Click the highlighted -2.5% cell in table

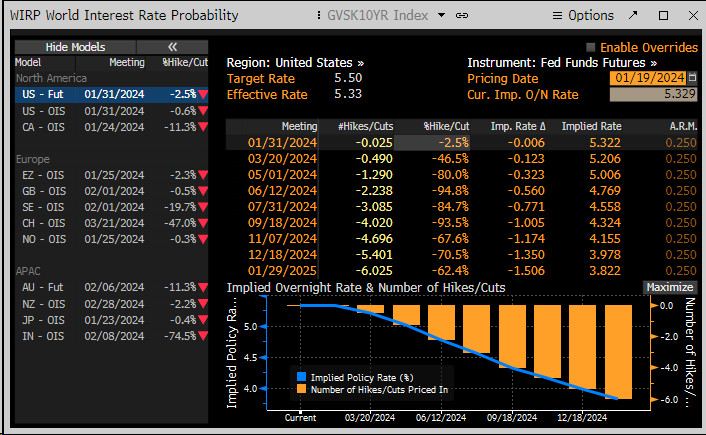(x=432, y=143)
